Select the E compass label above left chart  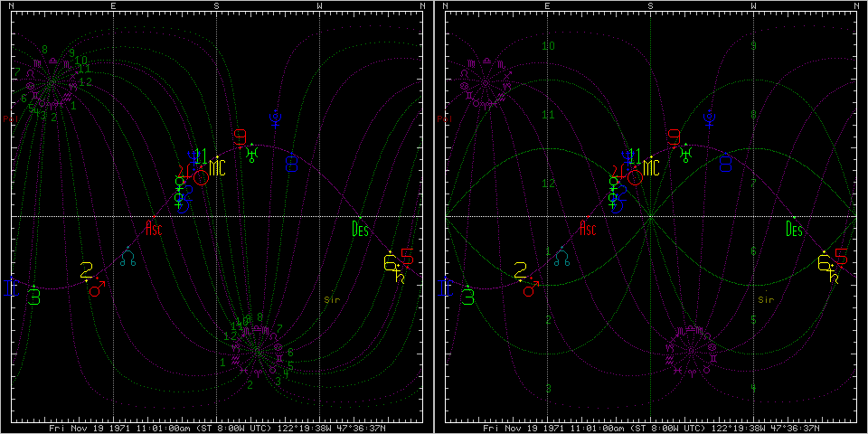tap(114, 5)
